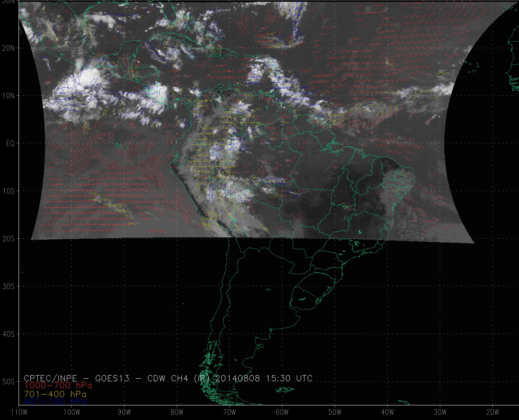This screenshot has width=519, height=420.
Task: Click the 50S latitude label
Action: [9, 382]
